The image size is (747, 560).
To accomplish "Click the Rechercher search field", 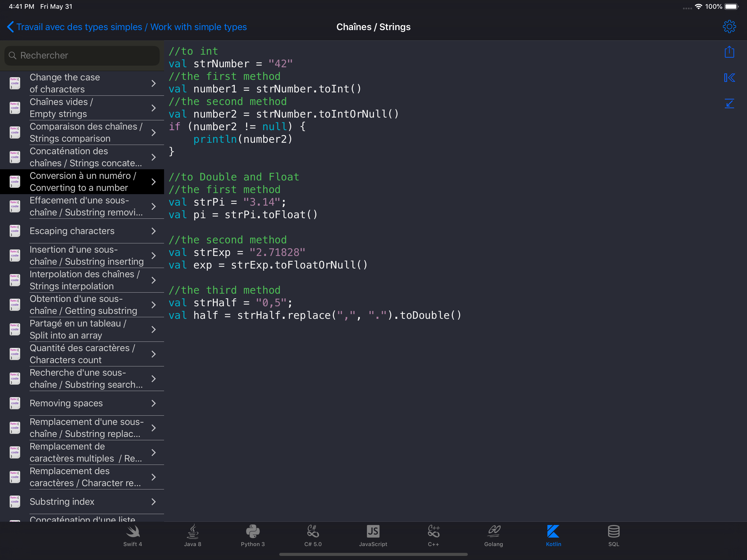I will pyautogui.click(x=82, y=56).
